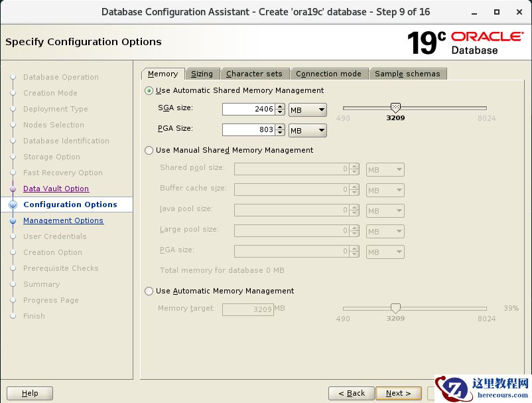Select Use Automatic Memory Management radio
This screenshot has width=532, height=403.
[x=149, y=291]
